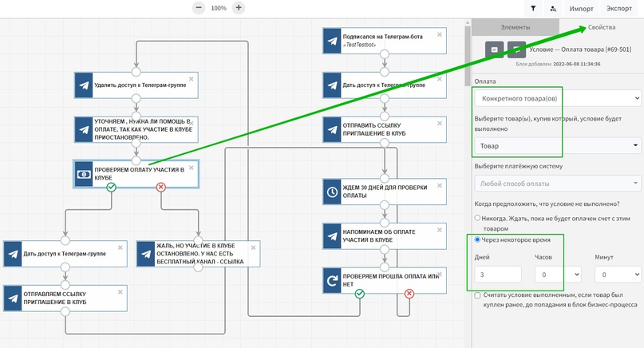Open the 'Часов' hours dropdown
Viewport: 644px width, 348px height.
(556, 275)
